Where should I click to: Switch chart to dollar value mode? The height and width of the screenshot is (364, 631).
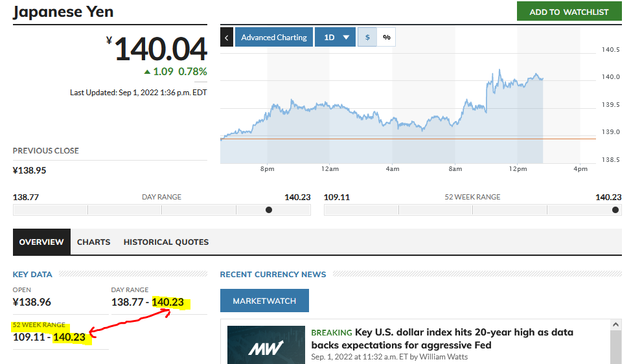coord(367,38)
